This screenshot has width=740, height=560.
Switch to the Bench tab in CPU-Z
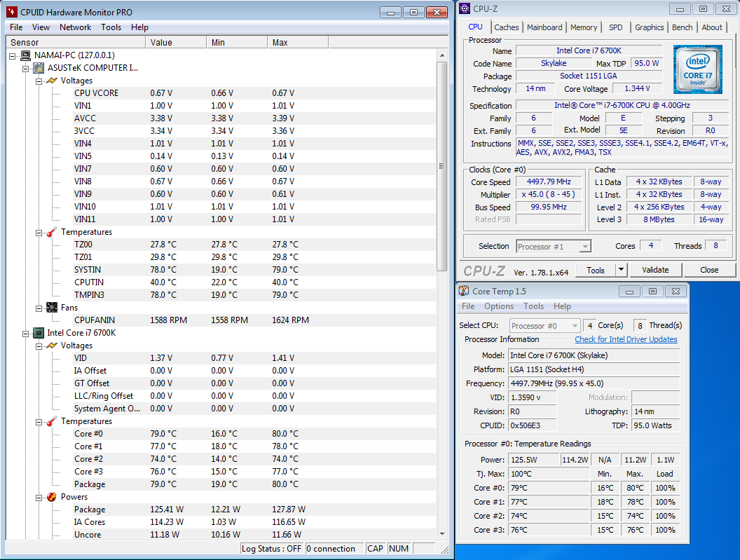[x=682, y=27]
